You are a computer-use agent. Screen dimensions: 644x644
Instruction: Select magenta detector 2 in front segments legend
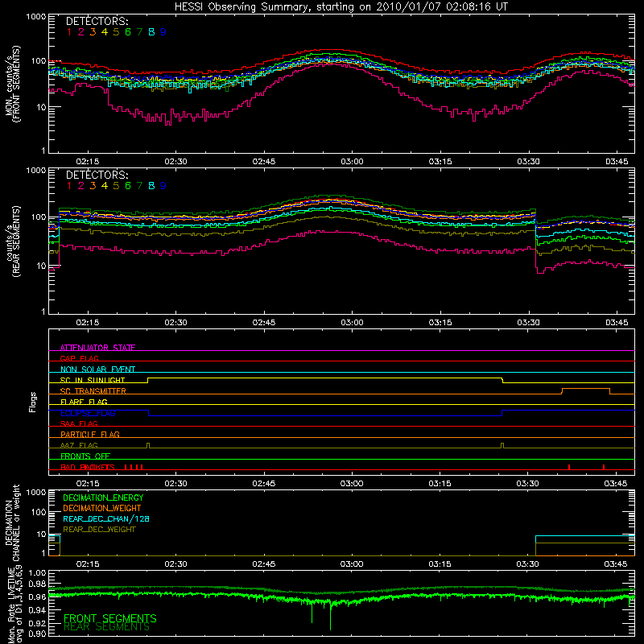[x=81, y=32]
